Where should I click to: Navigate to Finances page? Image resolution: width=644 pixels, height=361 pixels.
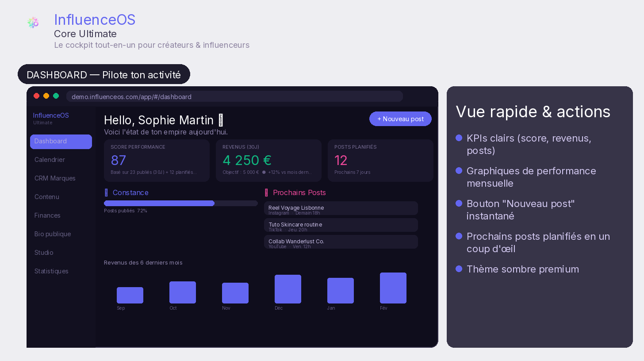(x=48, y=215)
